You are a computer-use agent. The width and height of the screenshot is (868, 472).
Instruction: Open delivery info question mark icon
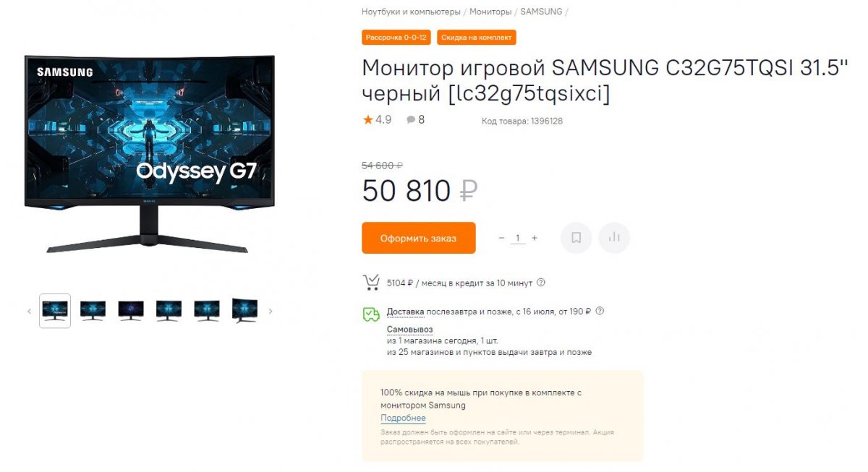(600, 312)
